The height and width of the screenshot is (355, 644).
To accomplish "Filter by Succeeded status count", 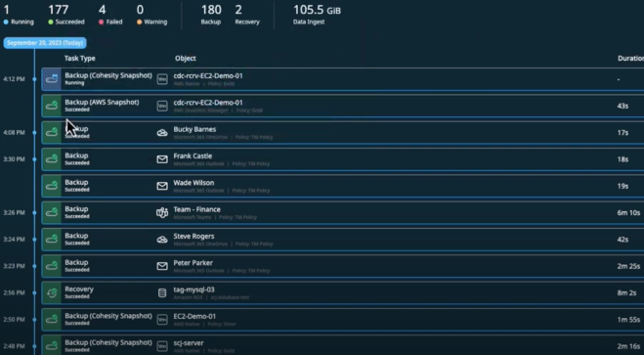I will [66, 15].
